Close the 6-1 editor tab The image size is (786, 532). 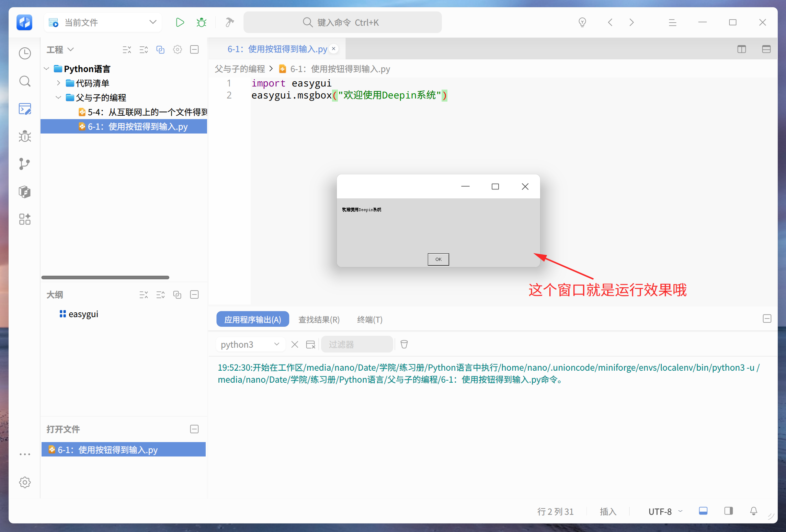[333, 49]
